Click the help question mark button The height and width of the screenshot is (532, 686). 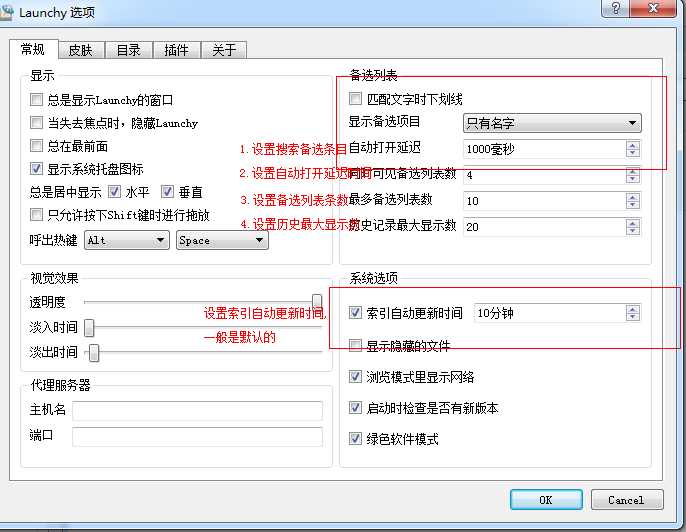[616, 8]
